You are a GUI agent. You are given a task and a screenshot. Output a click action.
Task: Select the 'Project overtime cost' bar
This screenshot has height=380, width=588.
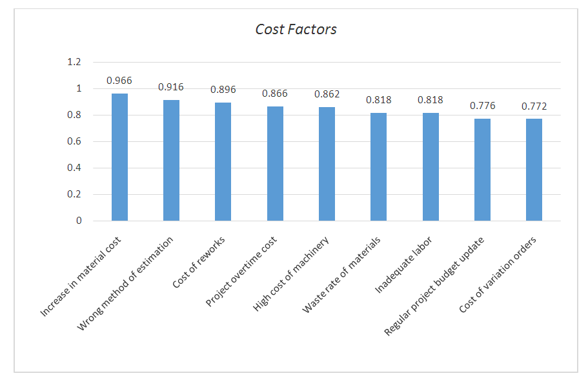tap(275, 164)
